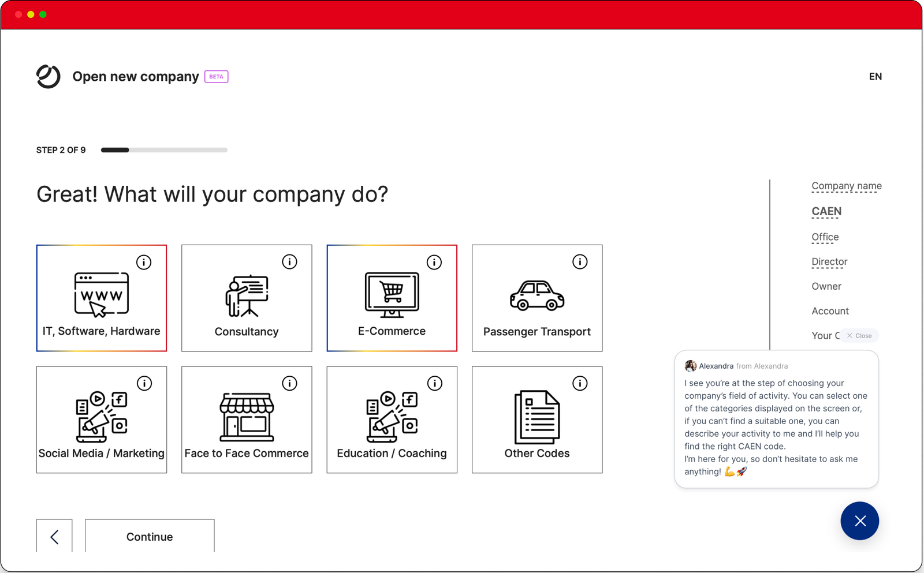The width and height of the screenshot is (924, 573).
Task: Open info for Passenger Transport category
Action: tap(580, 262)
